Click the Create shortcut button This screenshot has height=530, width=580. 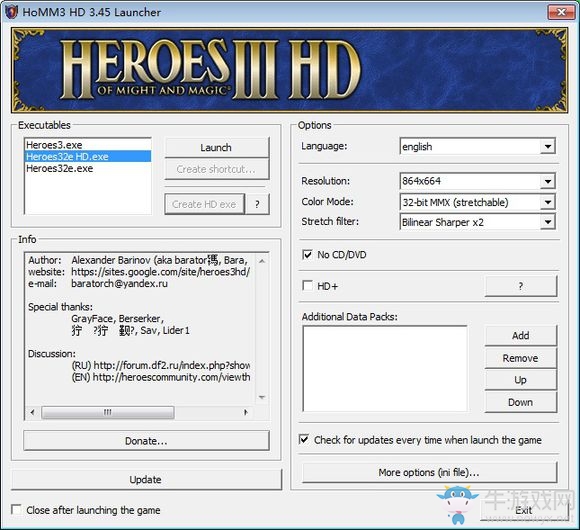click(x=216, y=169)
